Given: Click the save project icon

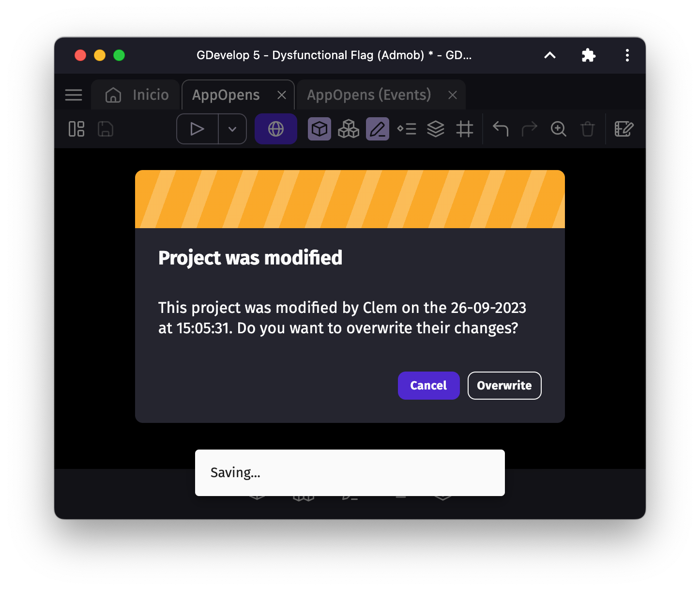Looking at the screenshot, I should point(106,129).
